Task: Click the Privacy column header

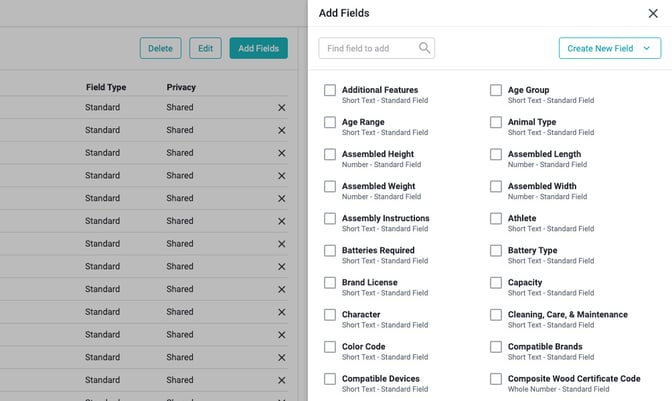Action: click(181, 87)
